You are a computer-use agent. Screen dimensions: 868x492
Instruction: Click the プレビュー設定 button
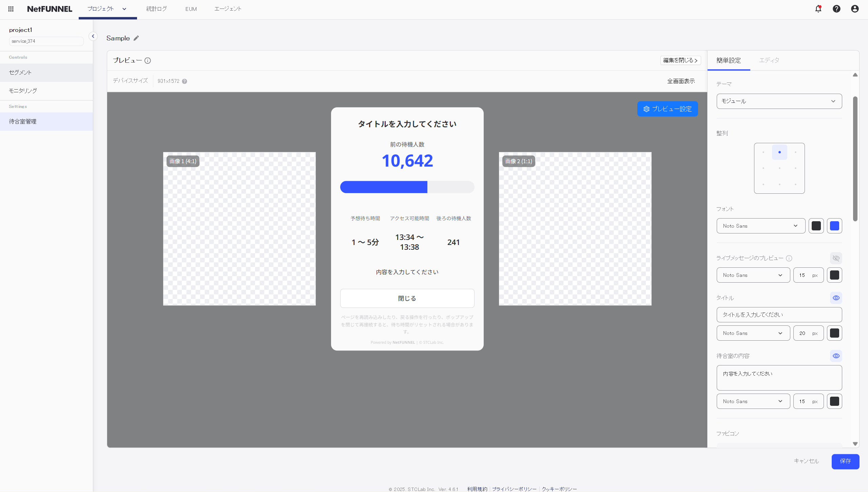(x=667, y=109)
